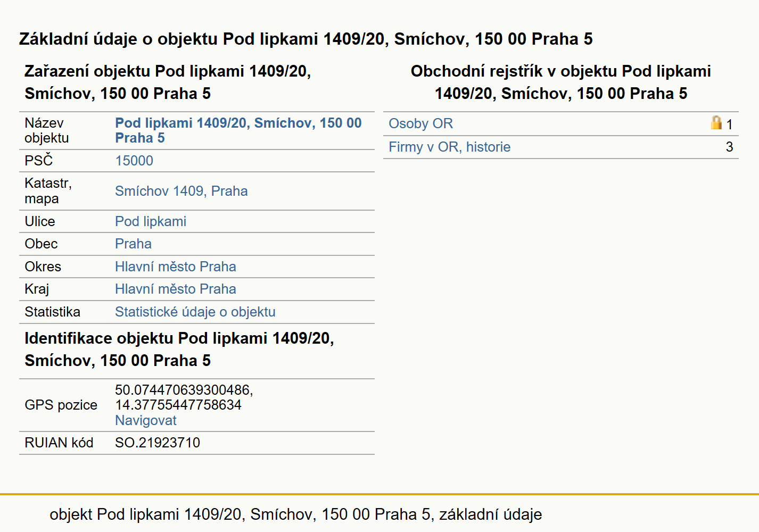Click the GPS coordinates text
Image resolution: width=759 pixels, height=532 pixels.
click(184, 397)
